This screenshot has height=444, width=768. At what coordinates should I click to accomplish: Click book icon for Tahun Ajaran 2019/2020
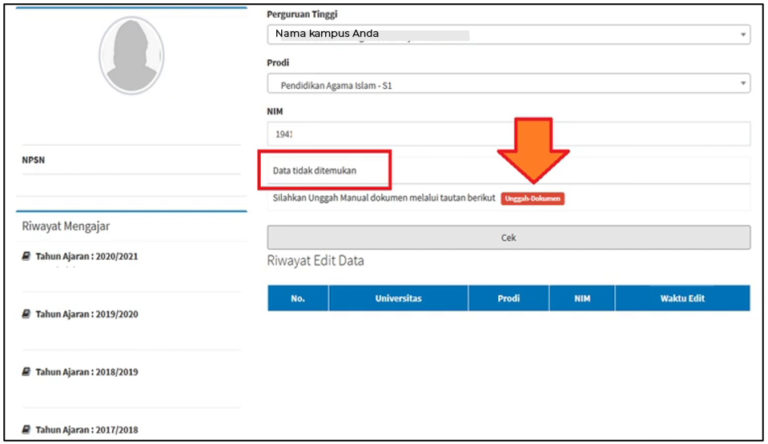coord(26,314)
